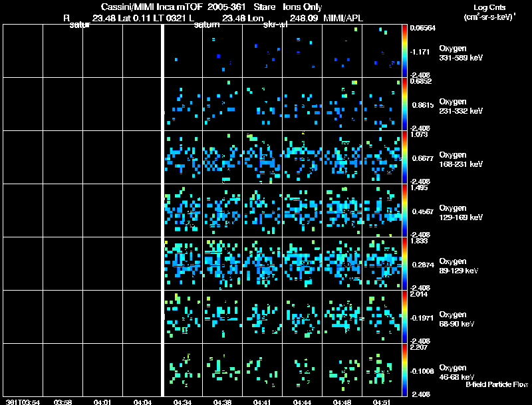Click the 04:48 time axis label
532x405 pixels.
point(342,402)
